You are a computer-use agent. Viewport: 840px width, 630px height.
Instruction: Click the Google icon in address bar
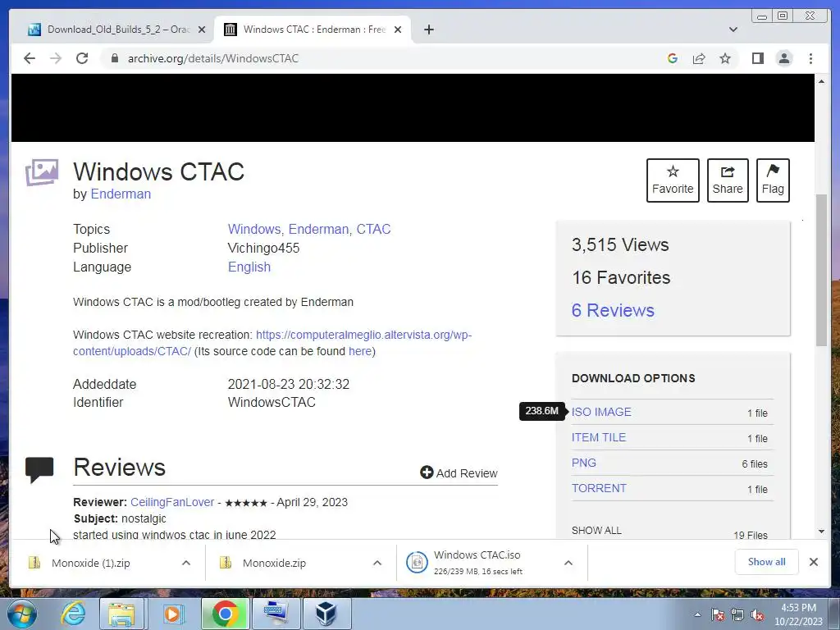coord(673,58)
